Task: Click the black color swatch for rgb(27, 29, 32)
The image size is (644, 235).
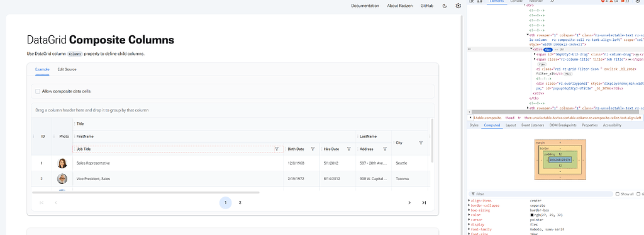Action: (x=531, y=215)
